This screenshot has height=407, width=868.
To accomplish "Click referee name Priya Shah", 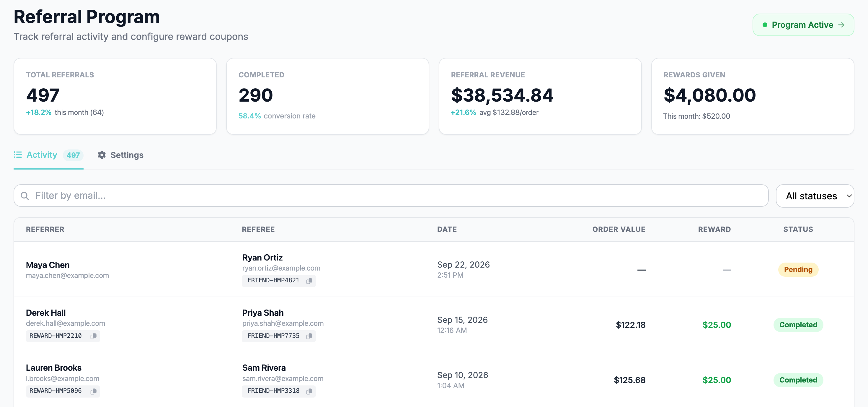I will click(262, 313).
